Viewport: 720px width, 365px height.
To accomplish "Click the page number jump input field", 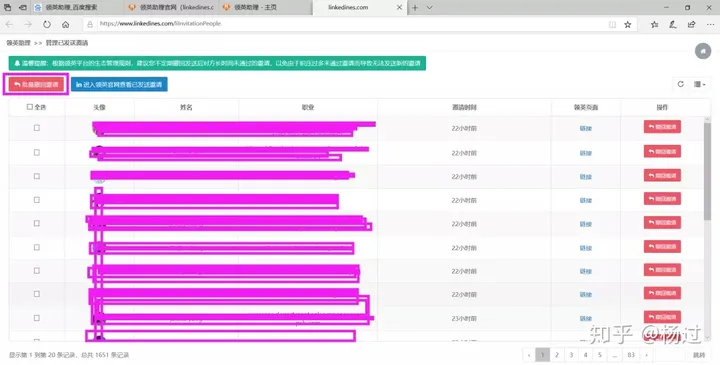I will [x=670, y=355].
